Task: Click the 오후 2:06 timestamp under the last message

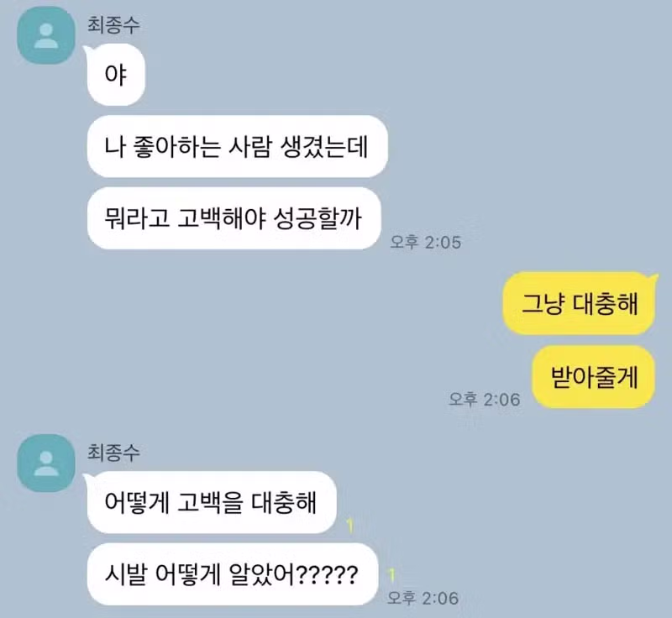Action: coord(423,598)
